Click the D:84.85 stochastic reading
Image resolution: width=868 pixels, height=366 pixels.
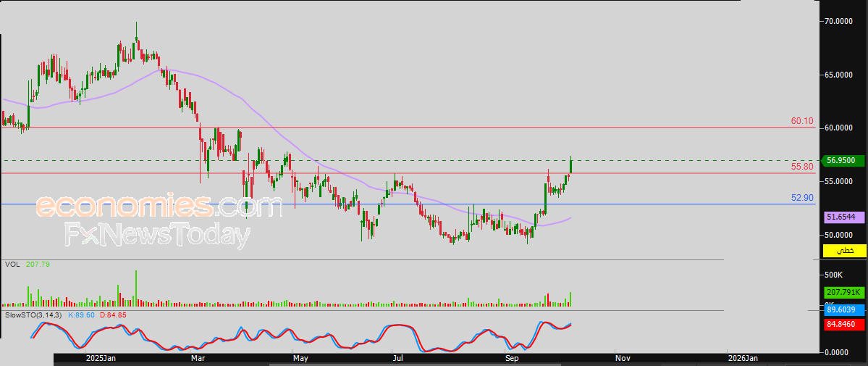click(x=113, y=315)
